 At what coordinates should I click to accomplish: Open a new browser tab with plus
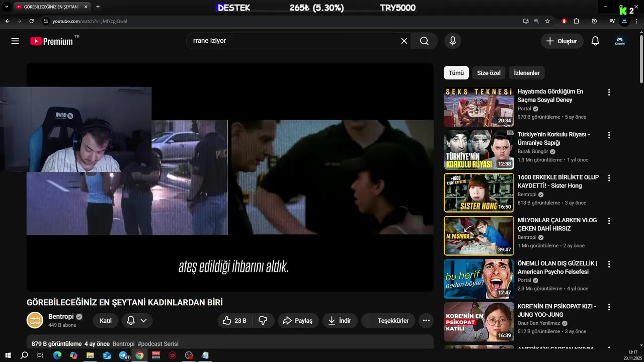point(98,7)
